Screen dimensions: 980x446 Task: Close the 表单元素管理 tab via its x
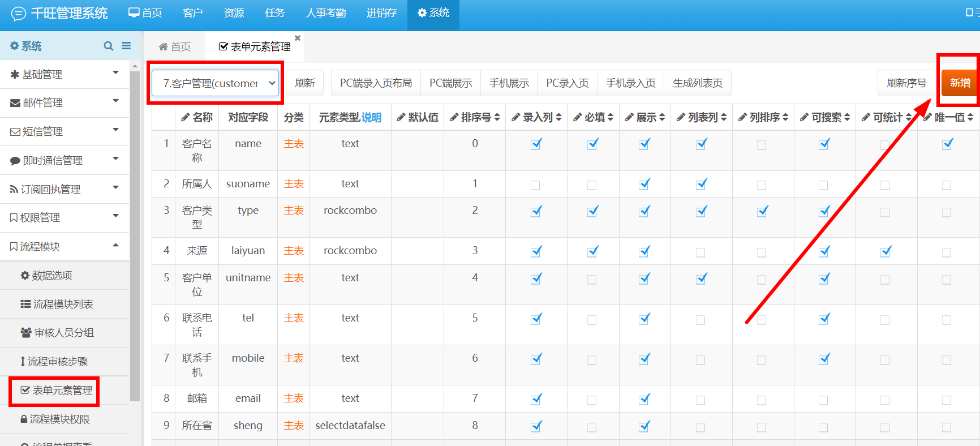click(x=298, y=38)
